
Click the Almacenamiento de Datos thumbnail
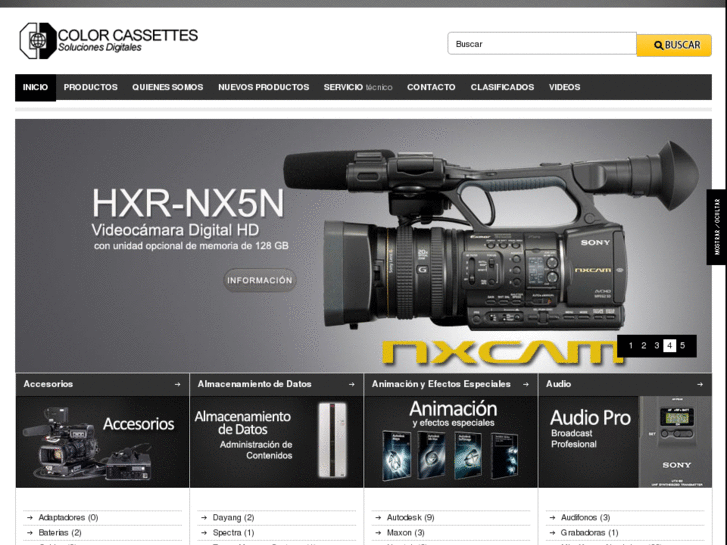(276, 442)
